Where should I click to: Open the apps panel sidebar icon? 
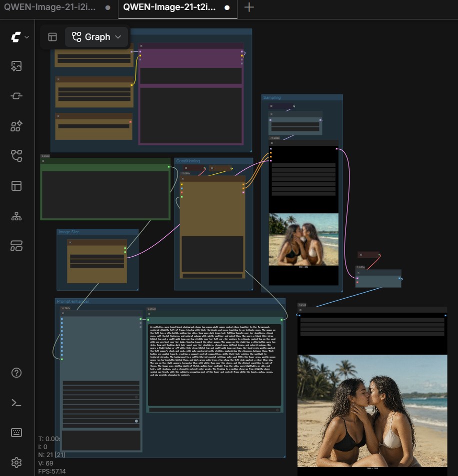coord(16,246)
